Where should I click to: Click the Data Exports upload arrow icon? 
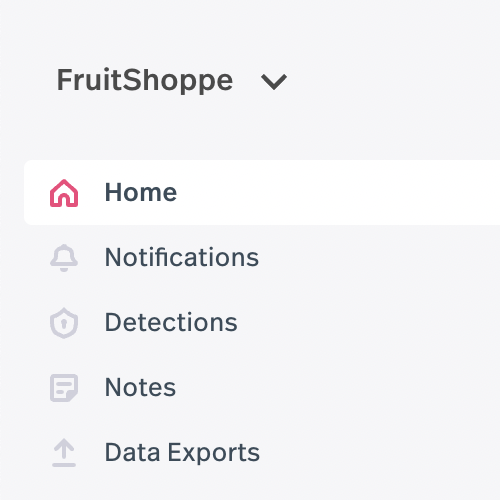tap(64, 453)
